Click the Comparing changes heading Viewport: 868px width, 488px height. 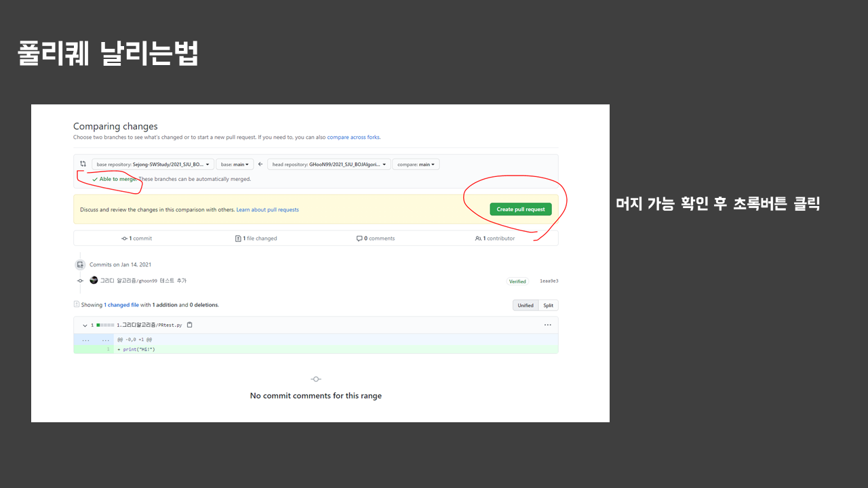[x=115, y=126]
